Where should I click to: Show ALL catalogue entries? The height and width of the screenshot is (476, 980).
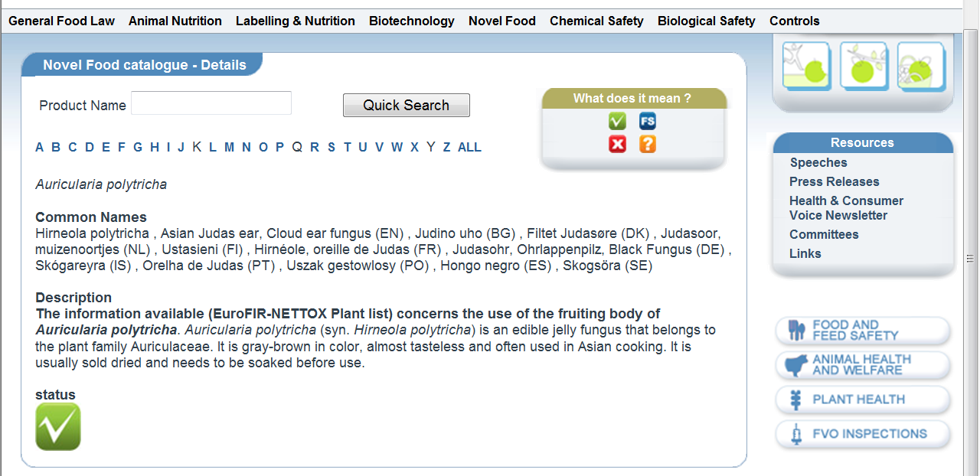coord(469,147)
